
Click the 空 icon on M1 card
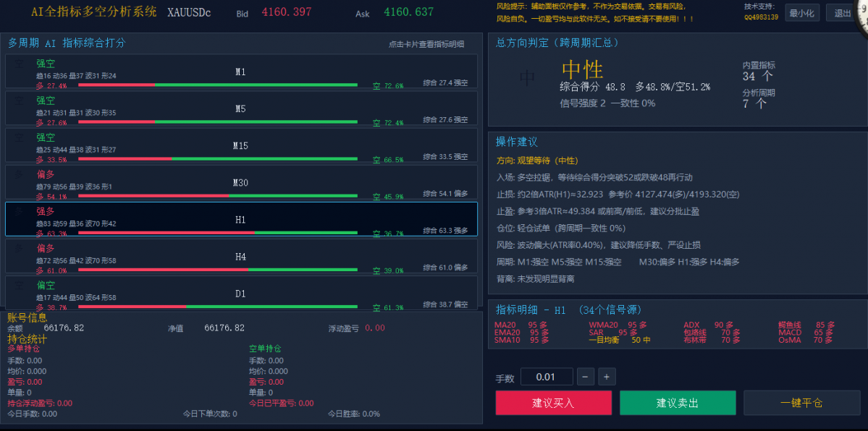(x=19, y=64)
